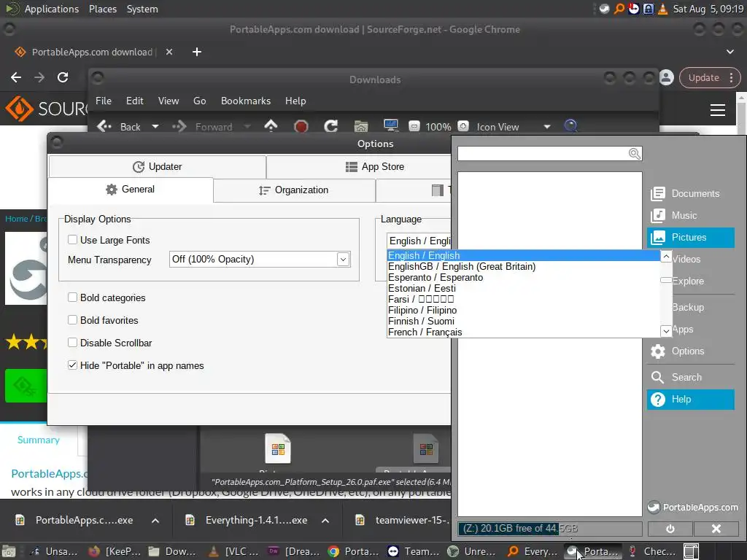Enable Bold favorites checkbox

72,319
